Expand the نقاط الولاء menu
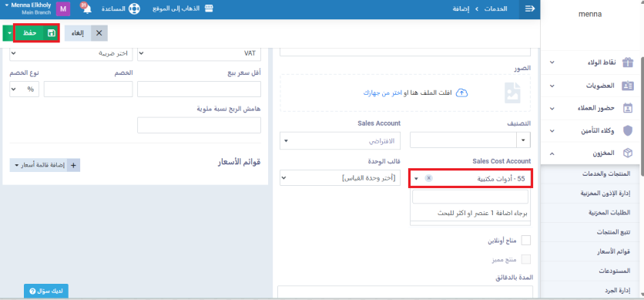 tap(552, 62)
